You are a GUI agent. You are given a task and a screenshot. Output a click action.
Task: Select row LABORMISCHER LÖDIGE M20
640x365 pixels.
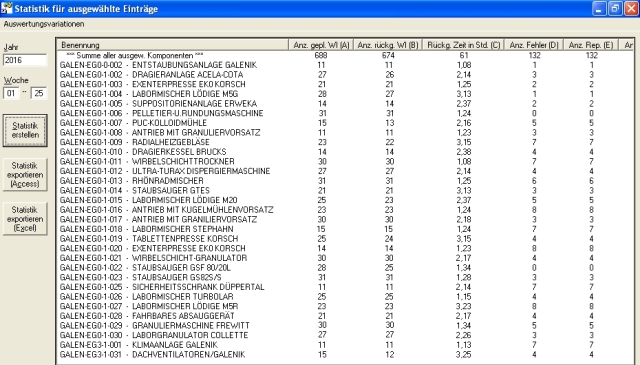coord(344,200)
